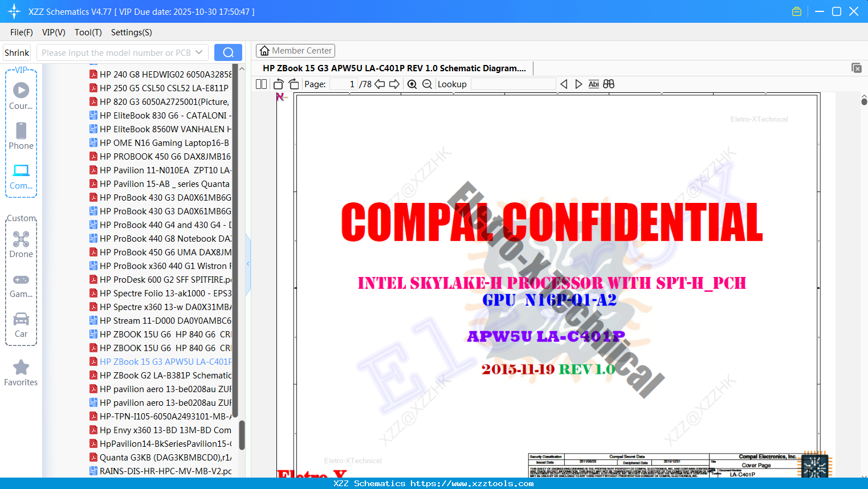Rotate page counterclockwise
Viewport: 868px width, 489px height.
[x=278, y=84]
